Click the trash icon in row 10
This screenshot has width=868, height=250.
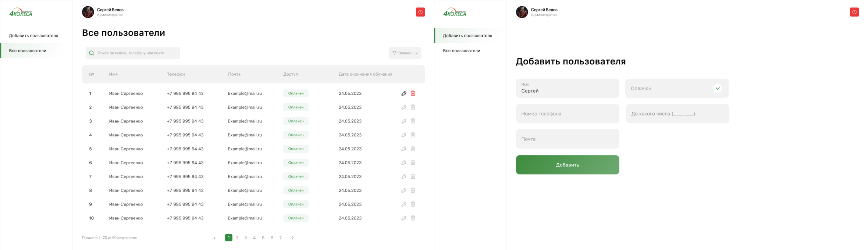pos(413,218)
